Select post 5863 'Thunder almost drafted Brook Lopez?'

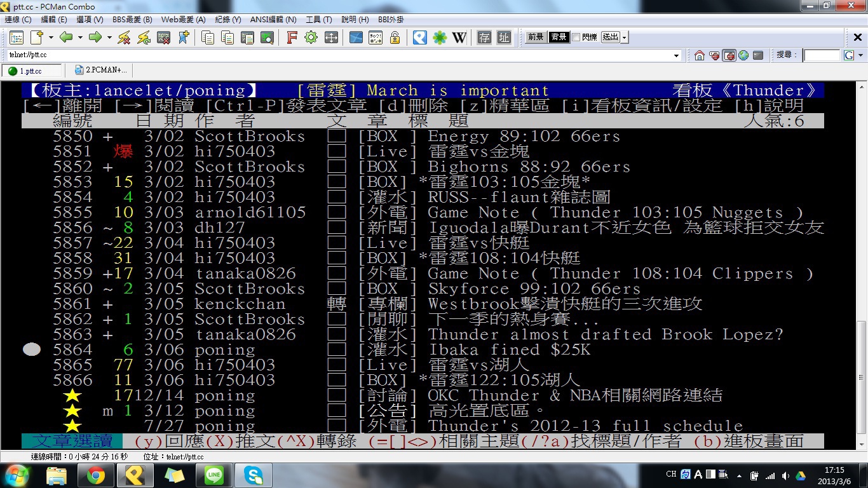tap(423, 335)
